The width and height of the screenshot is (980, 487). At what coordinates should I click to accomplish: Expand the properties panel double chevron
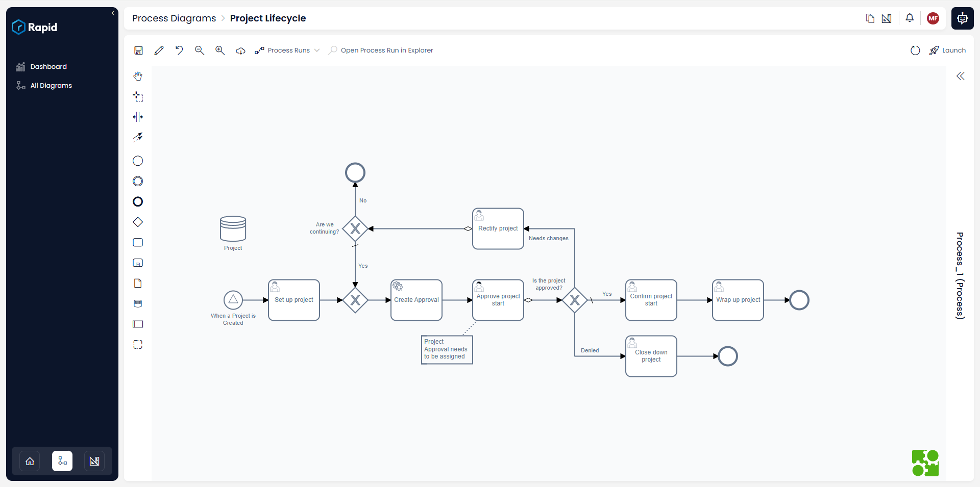(961, 76)
